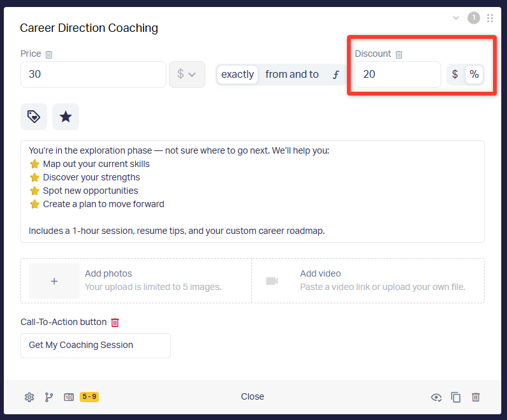Duplicate this block with copy icon

coord(456,397)
